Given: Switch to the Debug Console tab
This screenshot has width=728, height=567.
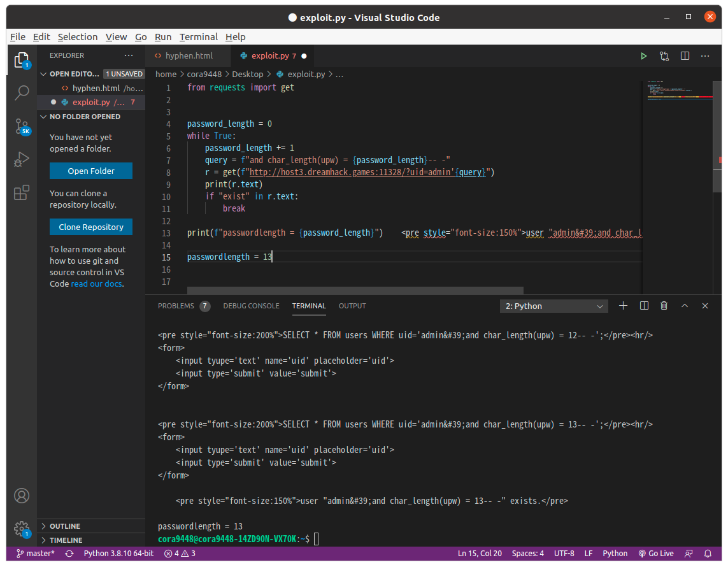Looking at the screenshot, I should [x=251, y=306].
